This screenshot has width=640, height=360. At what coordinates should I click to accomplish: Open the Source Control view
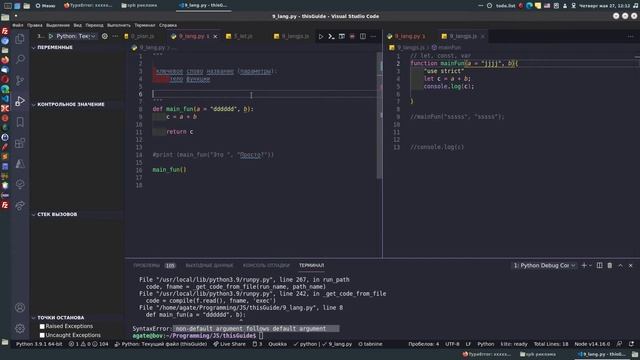tap(20, 80)
